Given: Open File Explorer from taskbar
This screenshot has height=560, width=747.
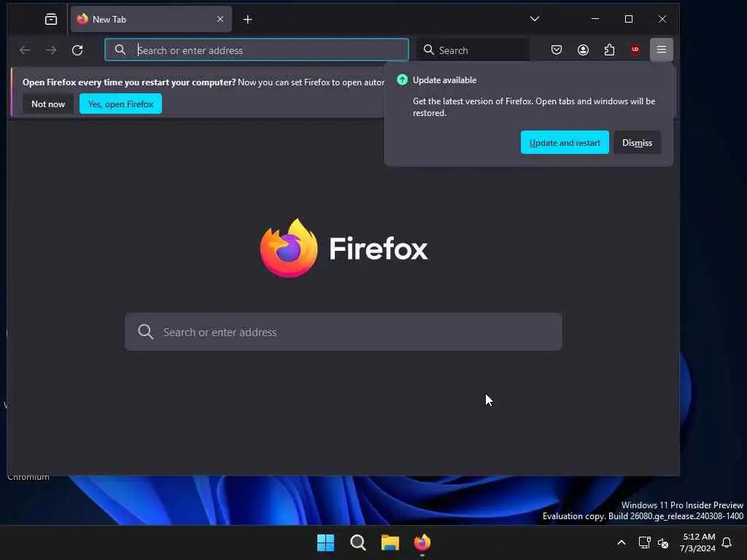Looking at the screenshot, I should click(x=390, y=542).
